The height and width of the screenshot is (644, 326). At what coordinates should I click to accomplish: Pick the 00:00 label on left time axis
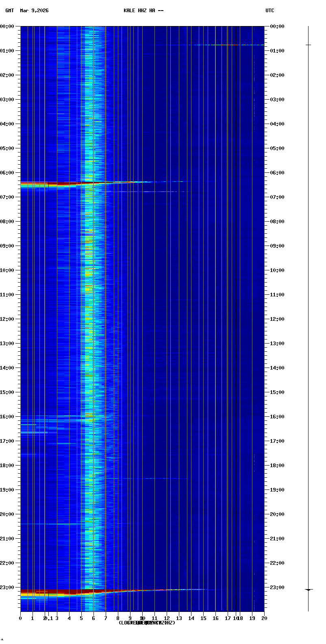[x=8, y=26]
